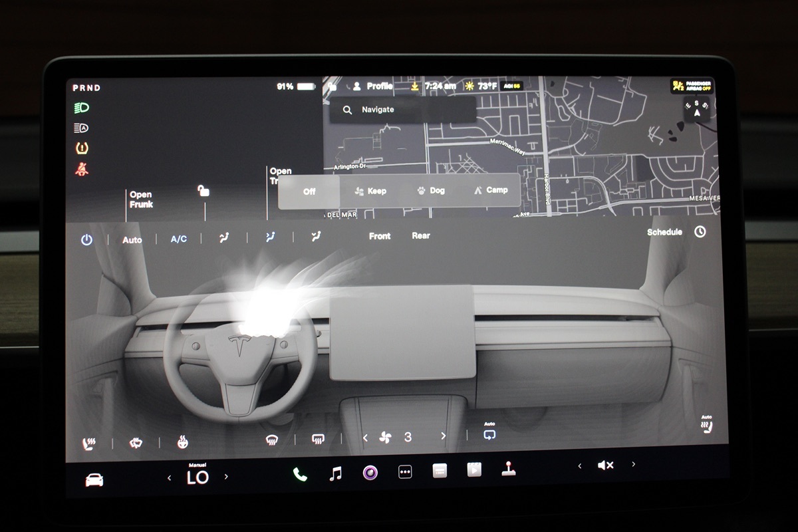Switch to the Rear climate tab
This screenshot has height=532, width=798.
[420, 235]
